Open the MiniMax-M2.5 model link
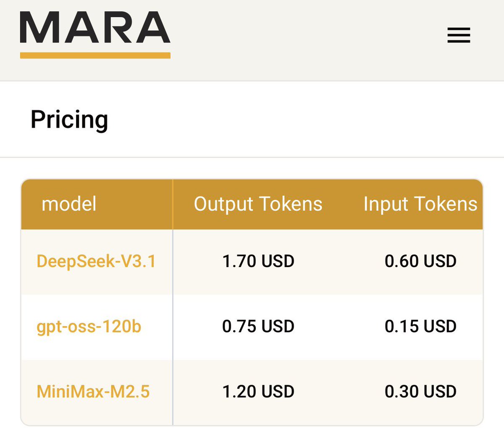The height and width of the screenshot is (428, 504). coord(93,391)
